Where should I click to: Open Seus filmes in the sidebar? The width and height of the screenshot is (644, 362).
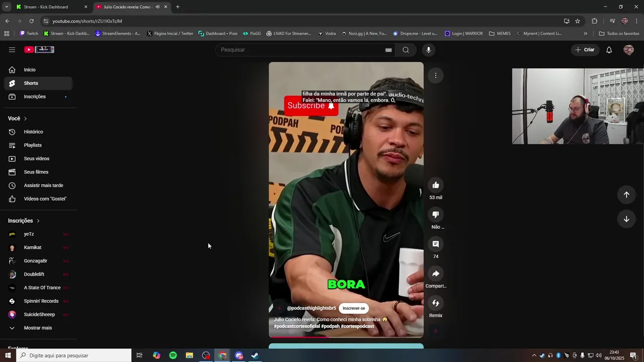point(38,172)
